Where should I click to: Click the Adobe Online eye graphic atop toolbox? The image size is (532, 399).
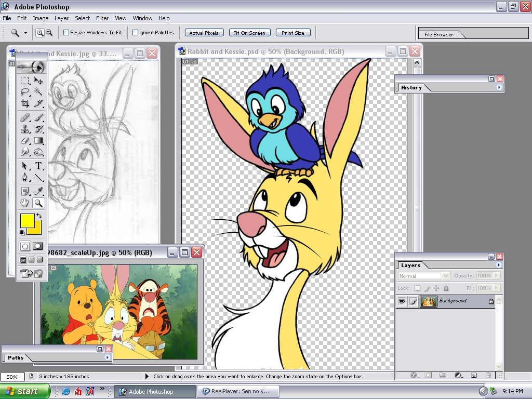pyautogui.click(x=31, y=67)
